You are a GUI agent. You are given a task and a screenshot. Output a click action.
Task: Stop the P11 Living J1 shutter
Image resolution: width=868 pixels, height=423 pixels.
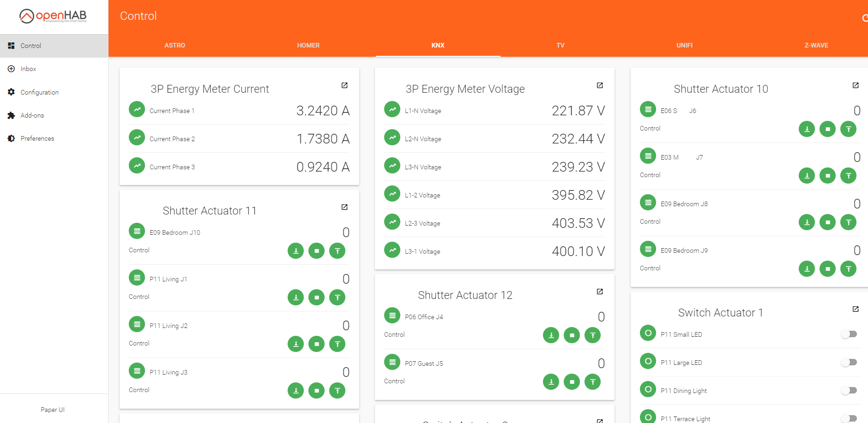[316, 298]
